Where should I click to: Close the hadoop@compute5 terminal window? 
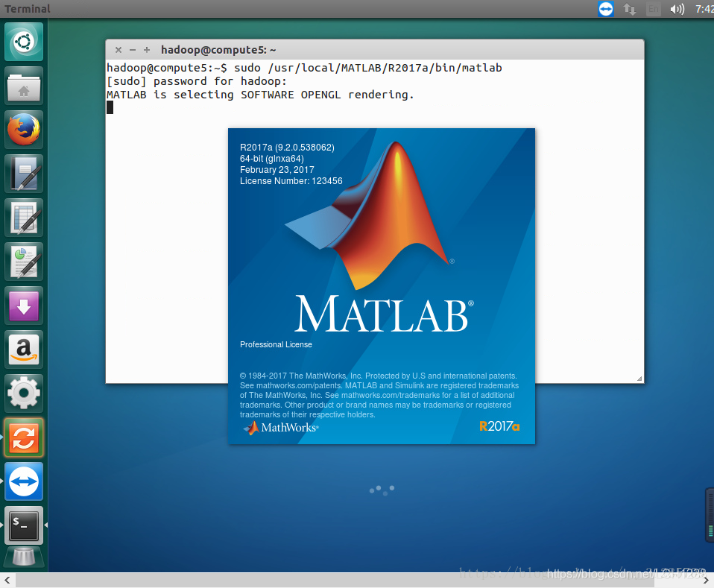(x=119, y=50)
